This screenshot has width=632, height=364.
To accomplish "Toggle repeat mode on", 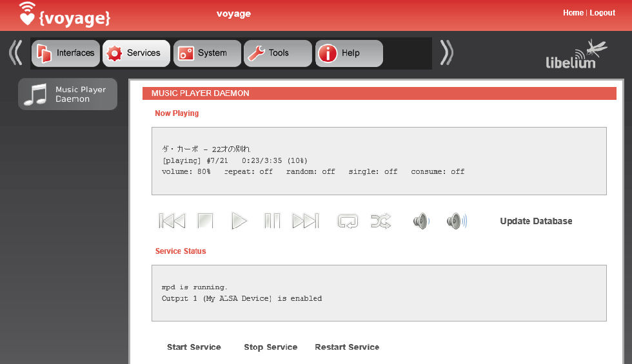I will click(x=348, y=221).
